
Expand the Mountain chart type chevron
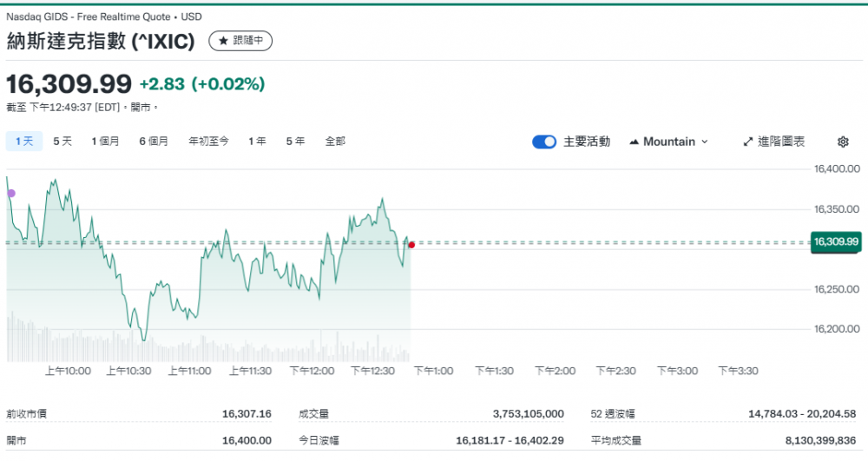tap(704, 142)
